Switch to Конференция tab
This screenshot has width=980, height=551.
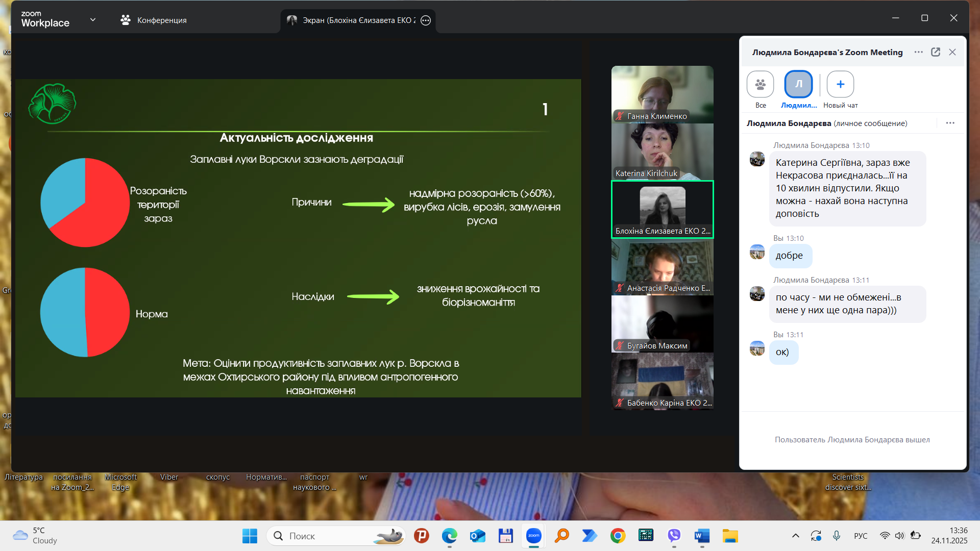click(154, 20)
